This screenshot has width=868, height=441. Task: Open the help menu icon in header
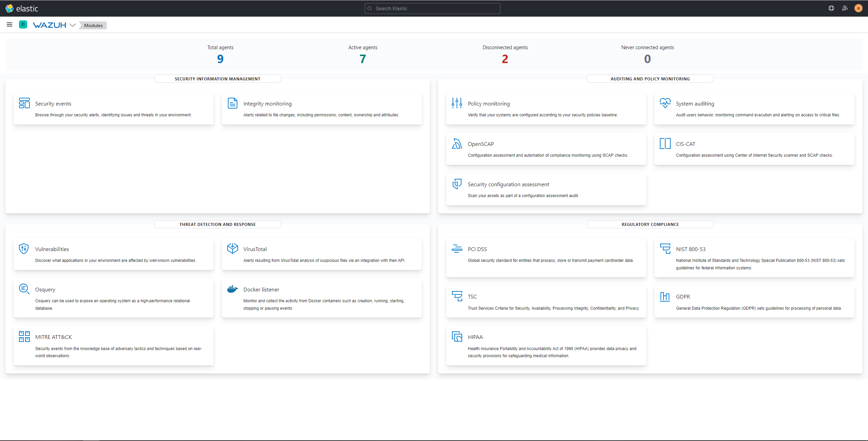[831, 8]
